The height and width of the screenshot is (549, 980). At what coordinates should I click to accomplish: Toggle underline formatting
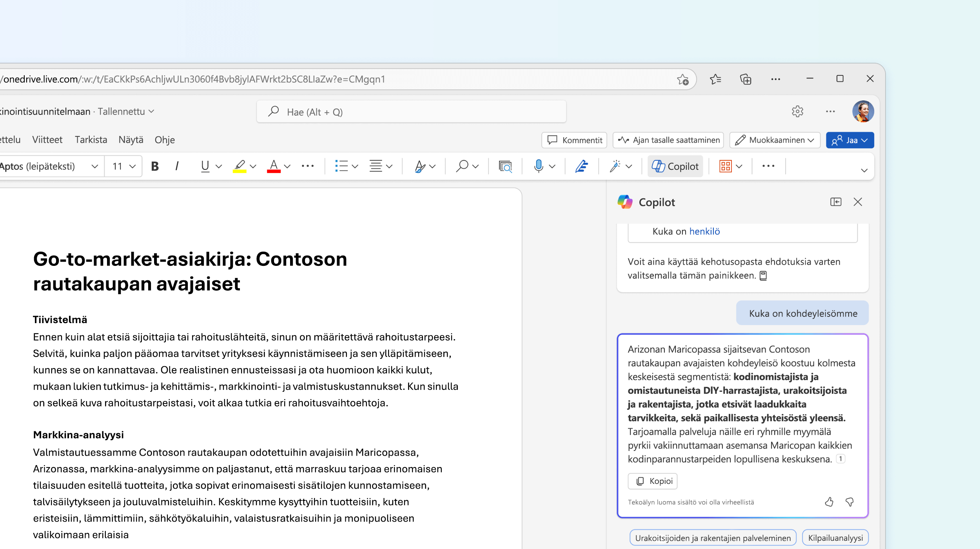click(x=205, y=166)
